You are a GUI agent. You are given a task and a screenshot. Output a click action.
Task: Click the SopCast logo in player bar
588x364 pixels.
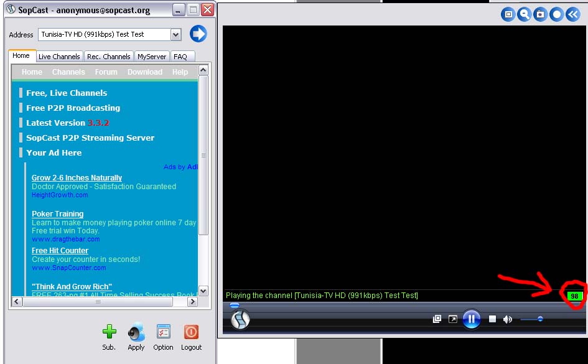(240, 319)
